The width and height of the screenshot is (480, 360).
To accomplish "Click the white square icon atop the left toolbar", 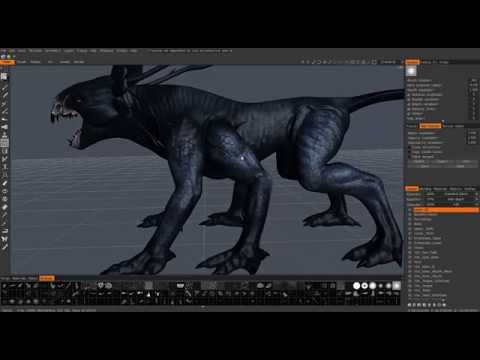I will pyautogui.click(x=4, y=76).
